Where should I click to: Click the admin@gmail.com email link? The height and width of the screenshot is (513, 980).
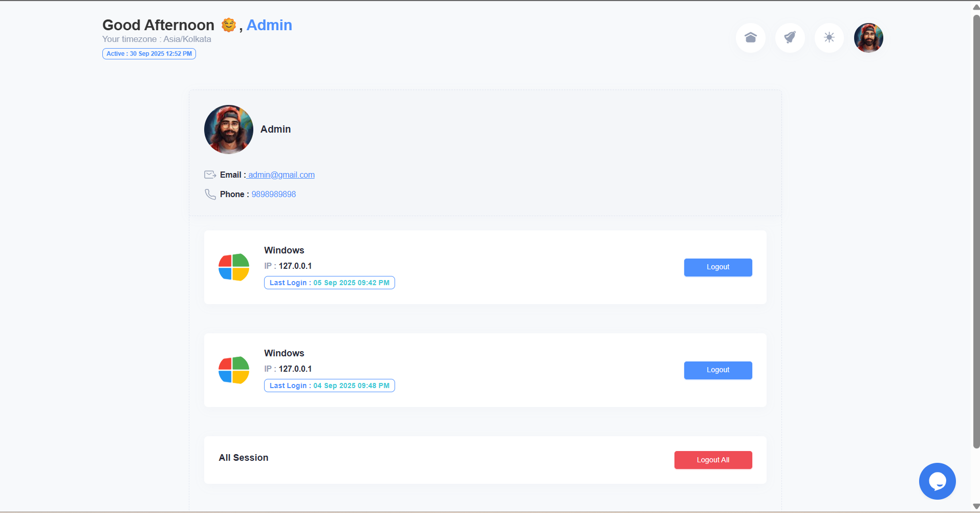[281, 175]
